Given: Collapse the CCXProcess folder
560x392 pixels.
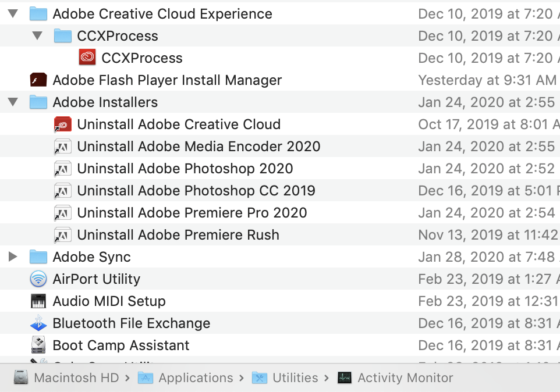Looking at the screenshot, I should point(37,35).
